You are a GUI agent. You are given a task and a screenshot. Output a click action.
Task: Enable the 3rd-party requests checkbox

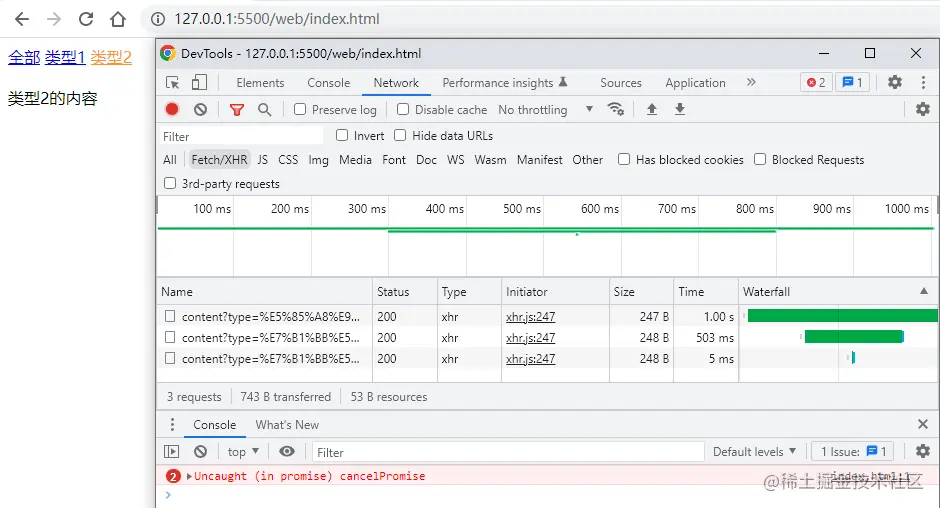tap(170, 184)
